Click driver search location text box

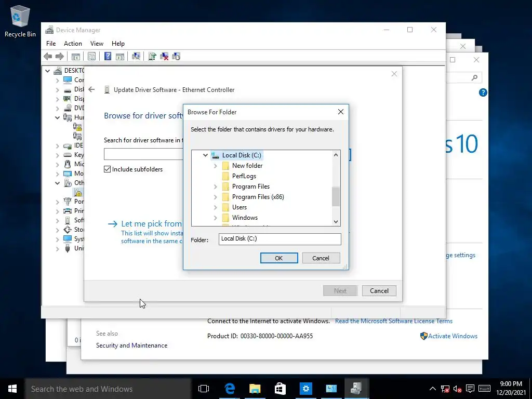(143, 154)
